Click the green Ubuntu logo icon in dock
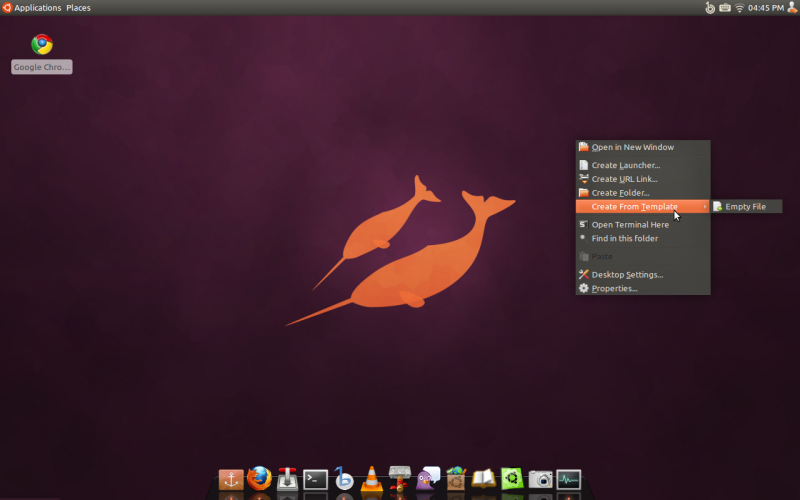The width and height of the screenshot is (800, 500). 512,479
